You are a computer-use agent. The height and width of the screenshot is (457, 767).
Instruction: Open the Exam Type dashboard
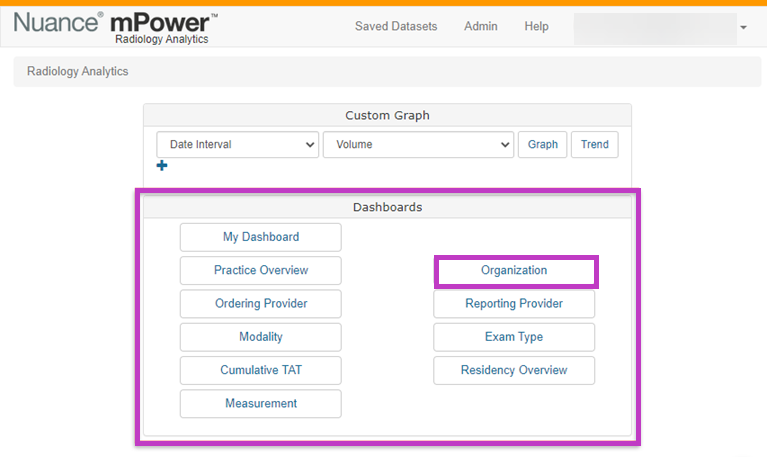[514, 337]
